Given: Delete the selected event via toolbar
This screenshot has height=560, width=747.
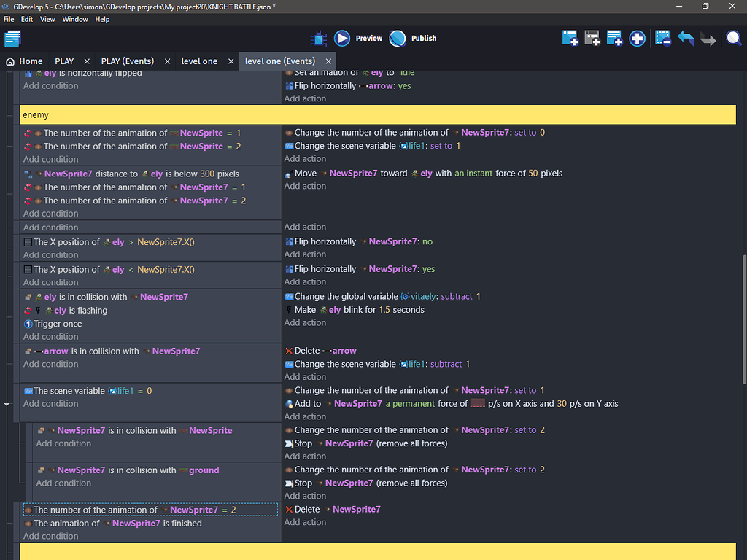Looking at the screenshot, I should pos(662,38).
